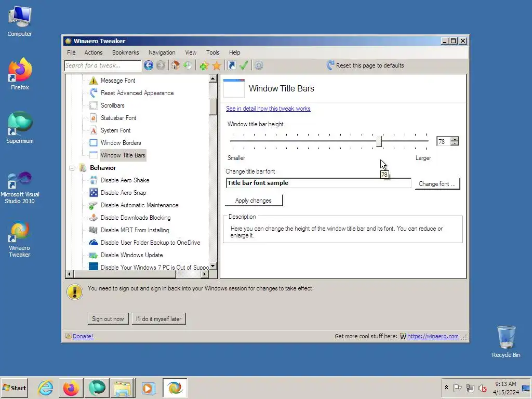Select Message Font in the tree

tap(118, 81)
